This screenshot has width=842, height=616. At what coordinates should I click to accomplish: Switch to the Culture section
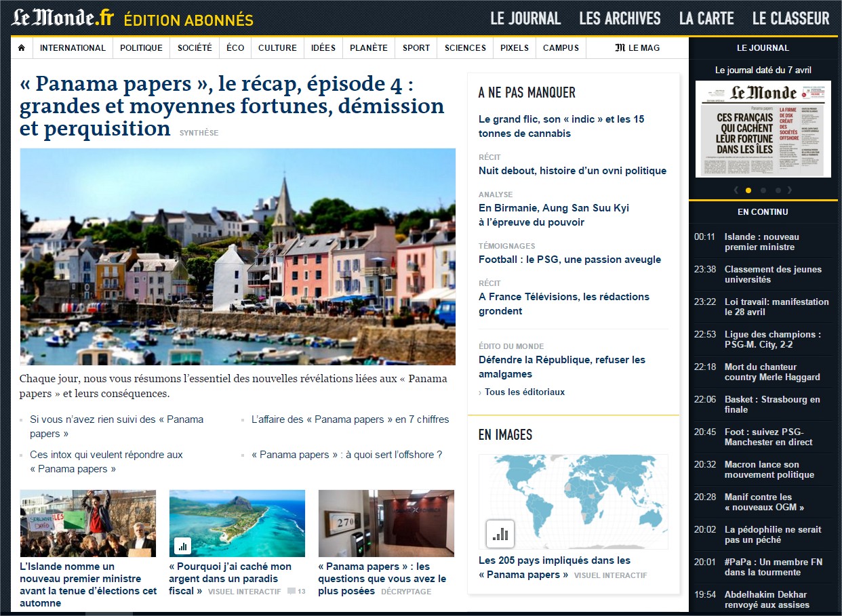pos(277,47)
